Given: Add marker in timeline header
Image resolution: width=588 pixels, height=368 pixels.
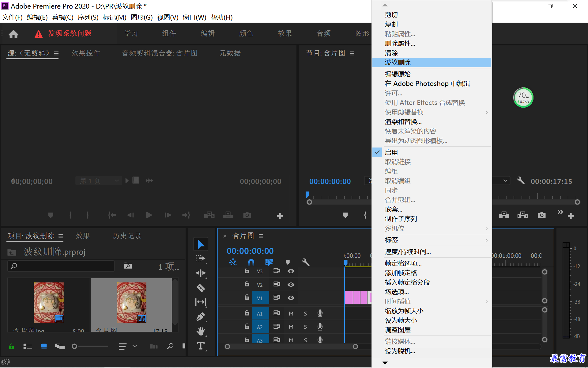Looking at the screenshot, I should pyautogui.click(x=288, y=262).
